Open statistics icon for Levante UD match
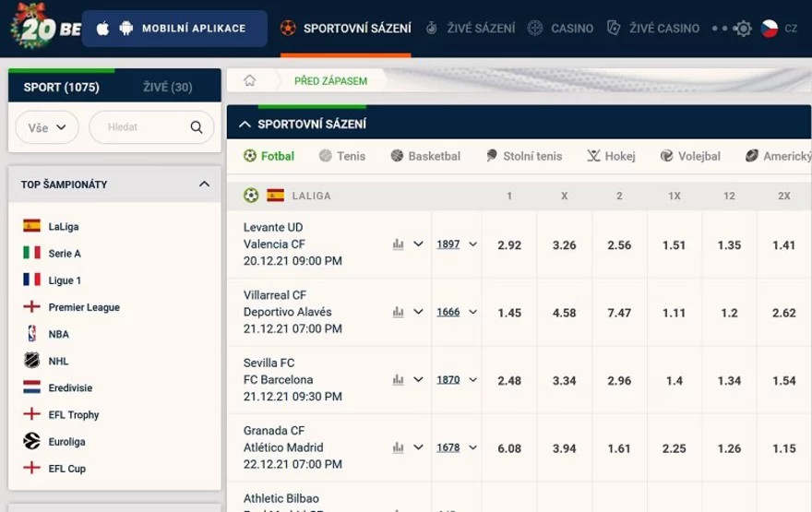The height and width of the screenshot is (512, 812). tap(398, 244)
